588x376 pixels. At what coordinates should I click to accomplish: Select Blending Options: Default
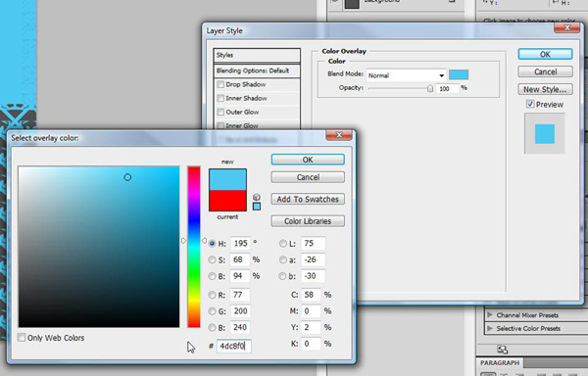257,70
